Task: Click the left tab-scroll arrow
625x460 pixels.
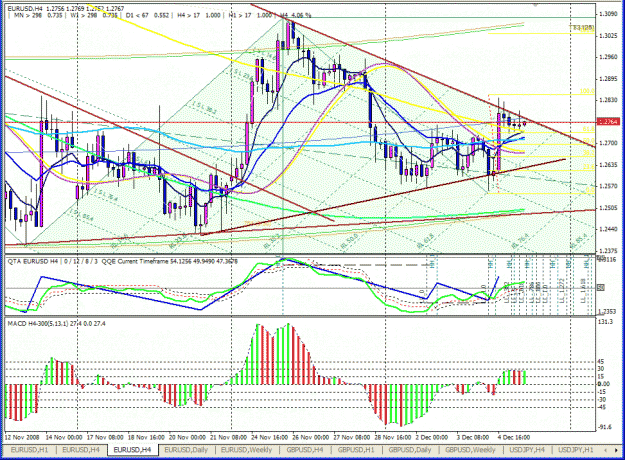Action: click(606, 450)
